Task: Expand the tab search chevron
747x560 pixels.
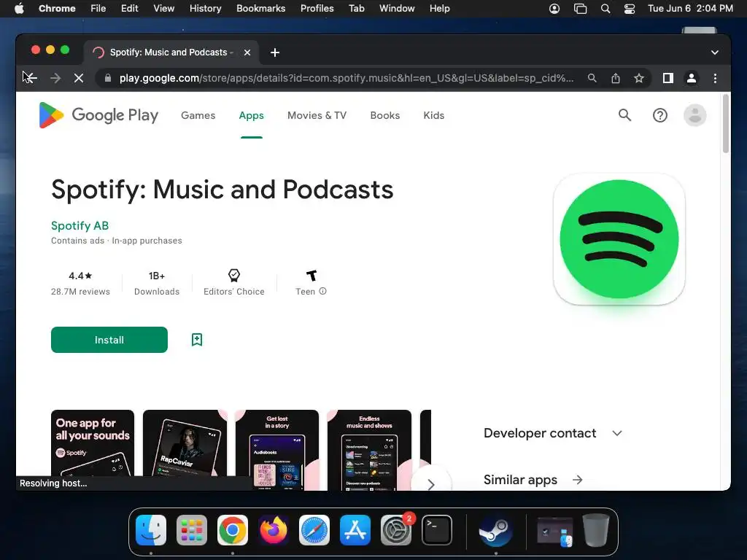Action: pos(715,52)
